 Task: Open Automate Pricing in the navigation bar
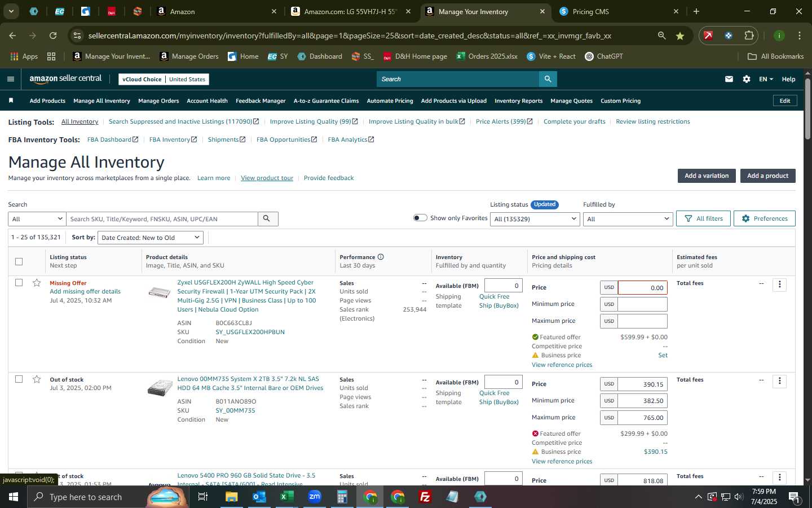[390, 100]
